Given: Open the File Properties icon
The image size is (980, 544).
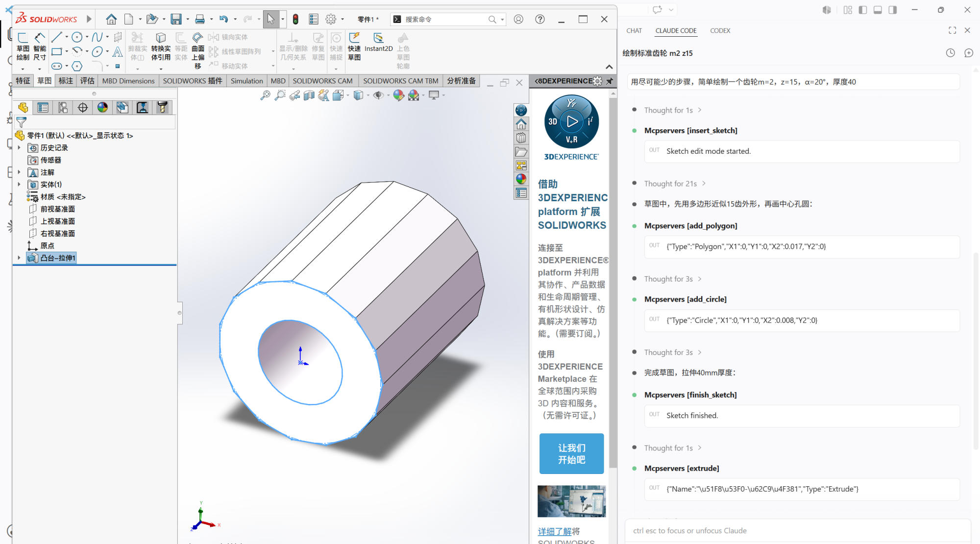Looking at the screenshot, I should click(314, 19).
